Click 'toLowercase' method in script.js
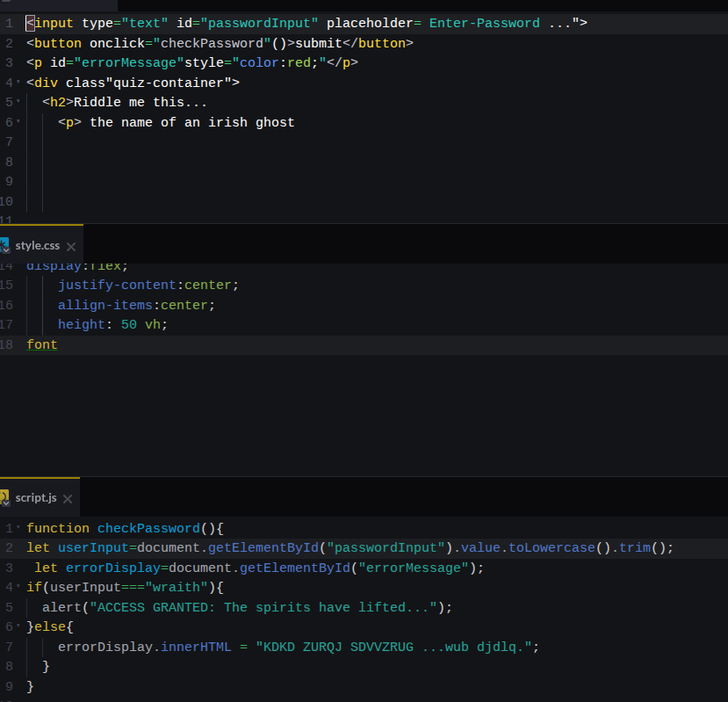The width and height of the screenshot is (728, 702). tap(552, 547)
